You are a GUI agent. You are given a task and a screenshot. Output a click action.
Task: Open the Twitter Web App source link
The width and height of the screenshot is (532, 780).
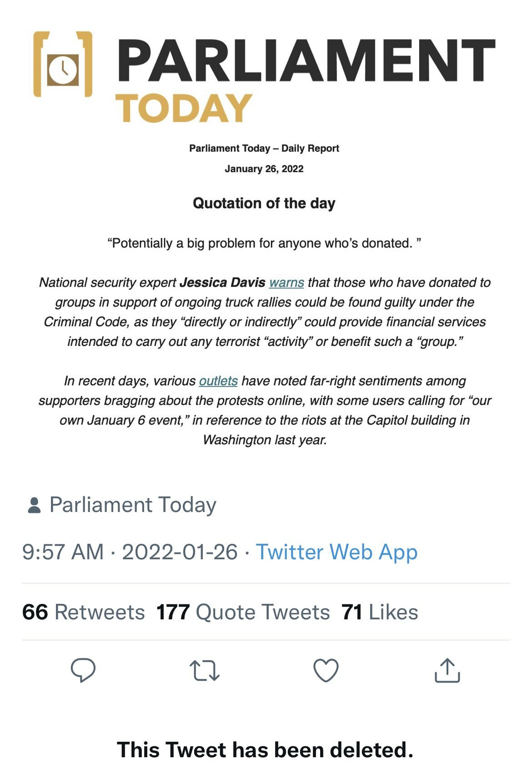(x=336, y=552)
